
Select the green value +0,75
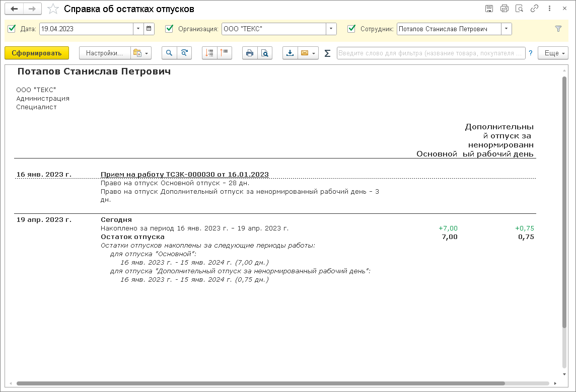point(525,228)
